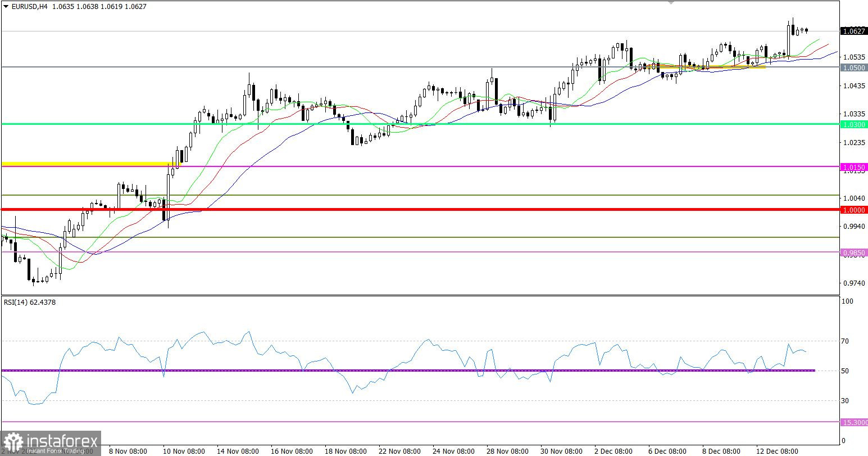Click the 8 Dec 08:00 time label
868x456 pixels.
coord(721,451)
